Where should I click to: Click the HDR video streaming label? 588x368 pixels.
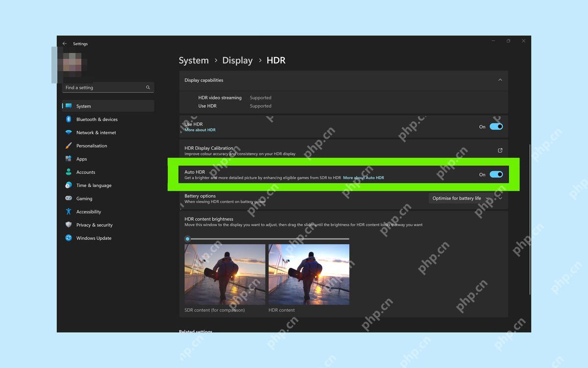click(220, 98)
